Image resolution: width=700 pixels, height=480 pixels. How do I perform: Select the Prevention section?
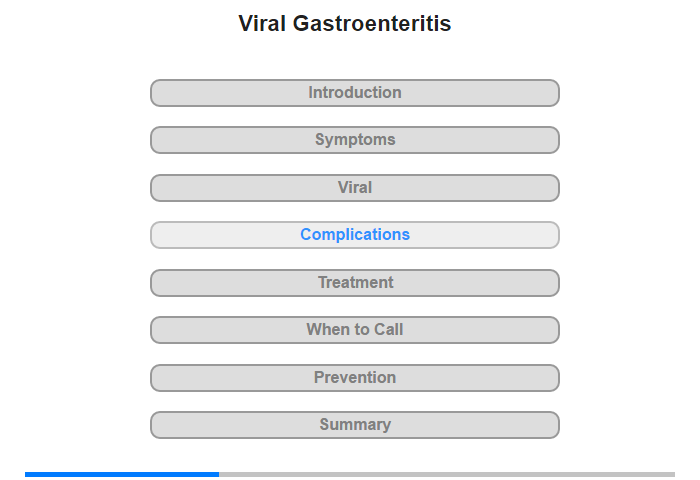click(354, 378)
